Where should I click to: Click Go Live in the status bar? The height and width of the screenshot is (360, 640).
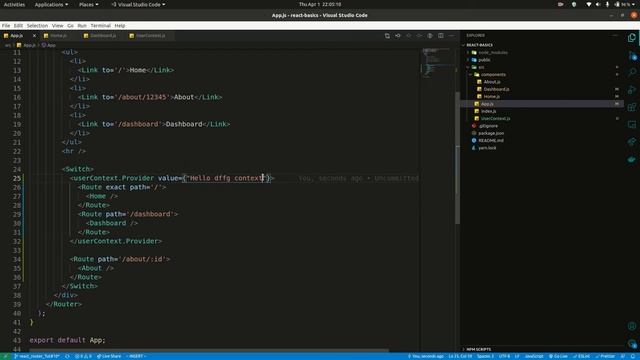click(x=558, y=356)
